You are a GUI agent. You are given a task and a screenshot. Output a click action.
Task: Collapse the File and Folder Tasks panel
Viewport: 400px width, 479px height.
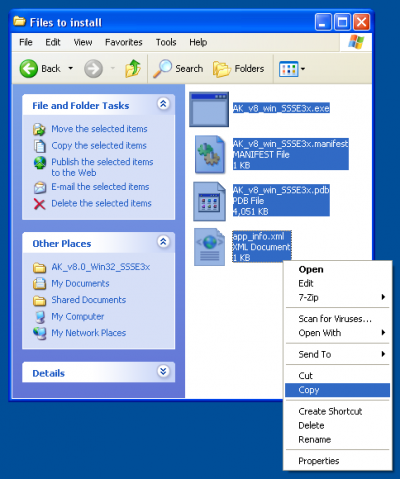pos(163,104)
